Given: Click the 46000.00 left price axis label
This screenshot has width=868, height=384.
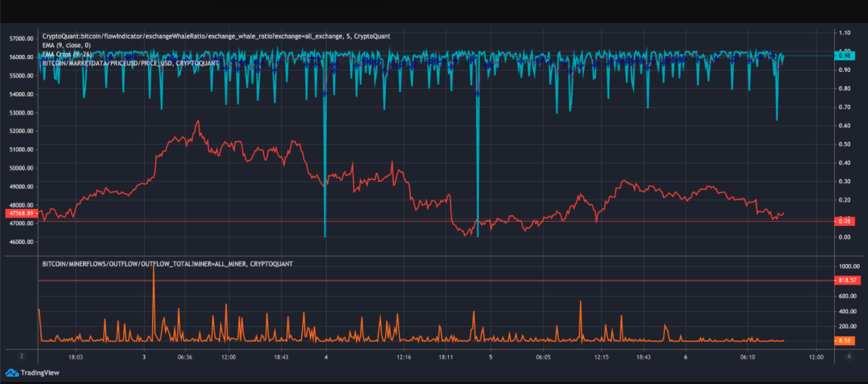Looking at the screenshot, I should click(20, 242).
